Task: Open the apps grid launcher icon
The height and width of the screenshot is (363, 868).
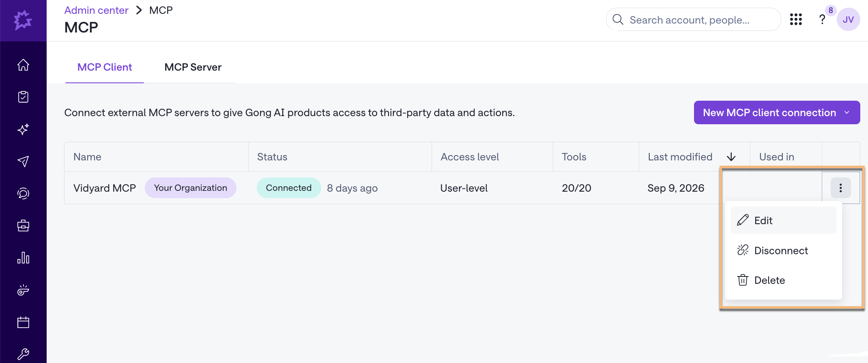Action: (796, 19)
